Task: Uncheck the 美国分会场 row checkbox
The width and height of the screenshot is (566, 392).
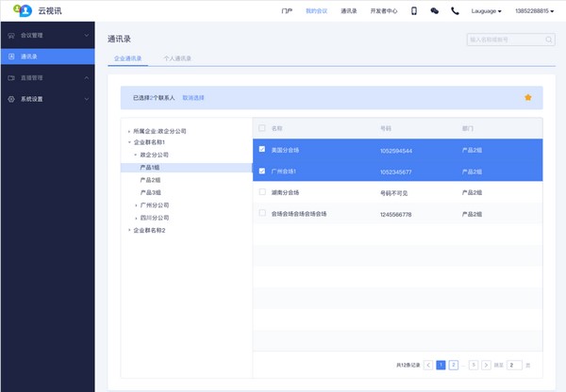Action: (x=262, y=149)
